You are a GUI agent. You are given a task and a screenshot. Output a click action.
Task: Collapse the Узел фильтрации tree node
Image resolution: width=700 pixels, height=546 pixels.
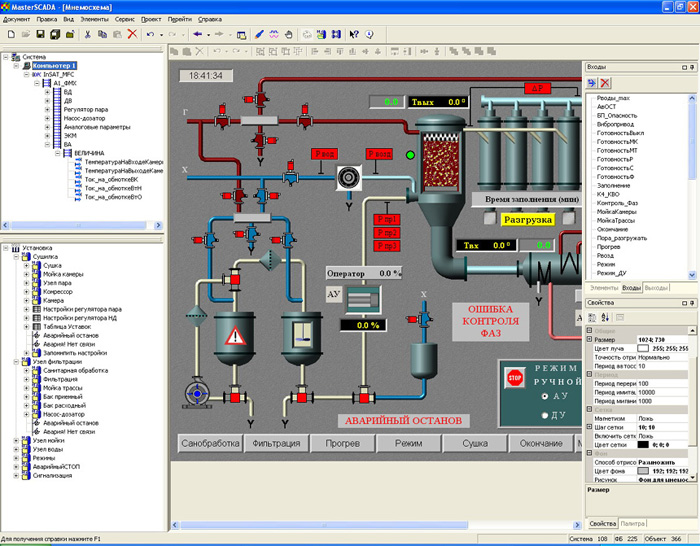[16, 362]
